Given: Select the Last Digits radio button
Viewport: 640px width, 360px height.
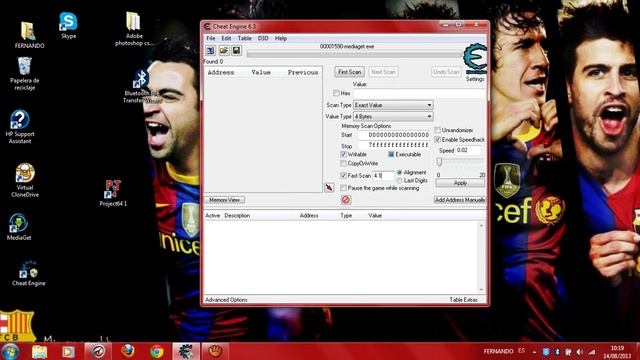Looking at the screenshot, I should click(x=400, y=180).
